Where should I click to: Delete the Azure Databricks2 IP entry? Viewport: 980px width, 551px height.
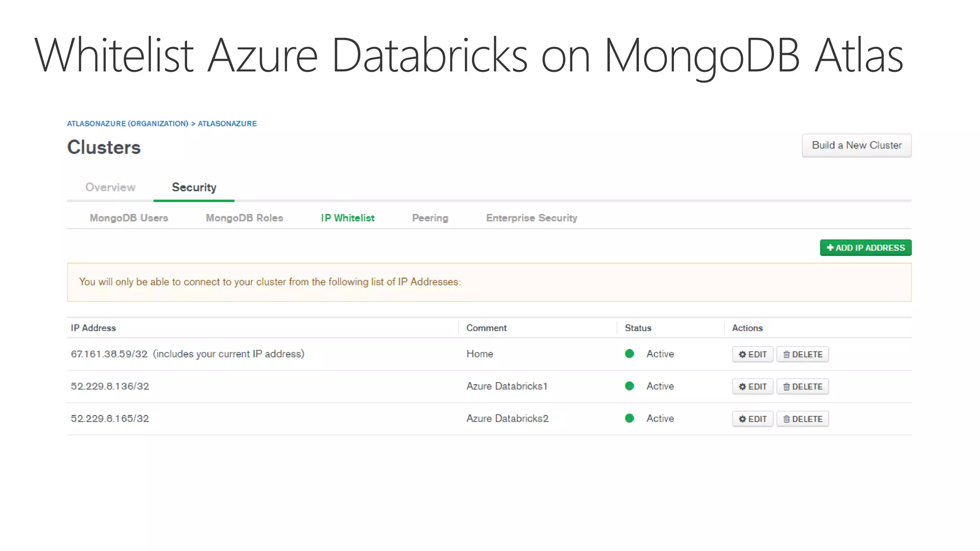pyautogui.click(x=802, y=419)
